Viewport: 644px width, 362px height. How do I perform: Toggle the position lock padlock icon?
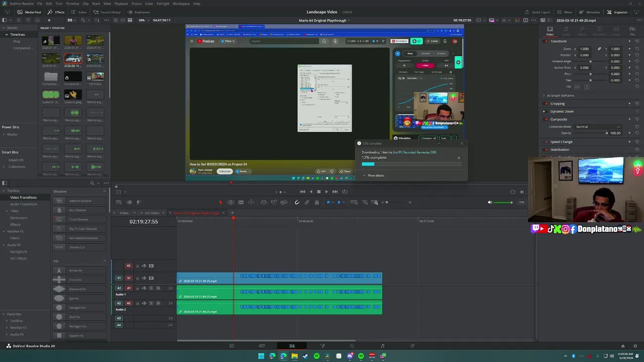(316, 202)
